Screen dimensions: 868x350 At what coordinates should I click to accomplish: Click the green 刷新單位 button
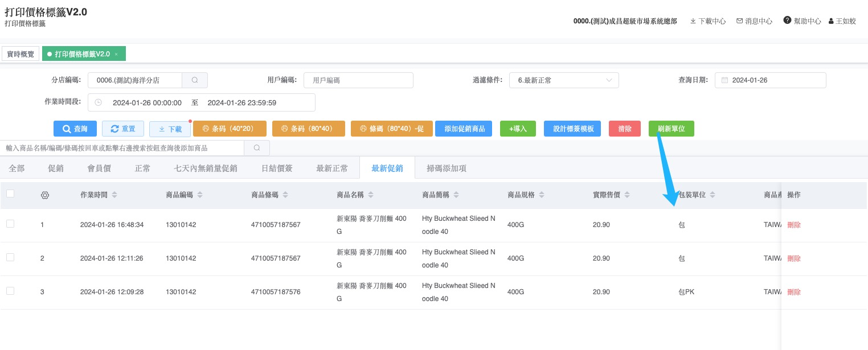671,129
